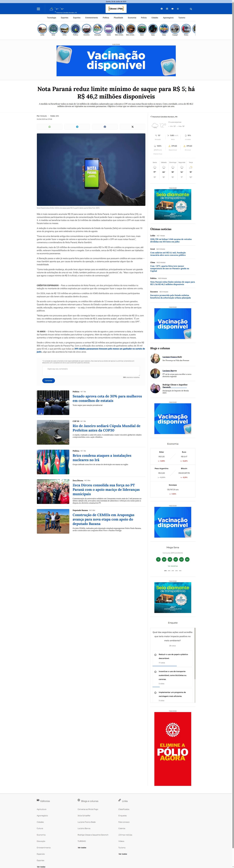Click the search magnifier icon
Image resolution: width=234 pixels, height=868 pixels.
click(x=191, y=9)
